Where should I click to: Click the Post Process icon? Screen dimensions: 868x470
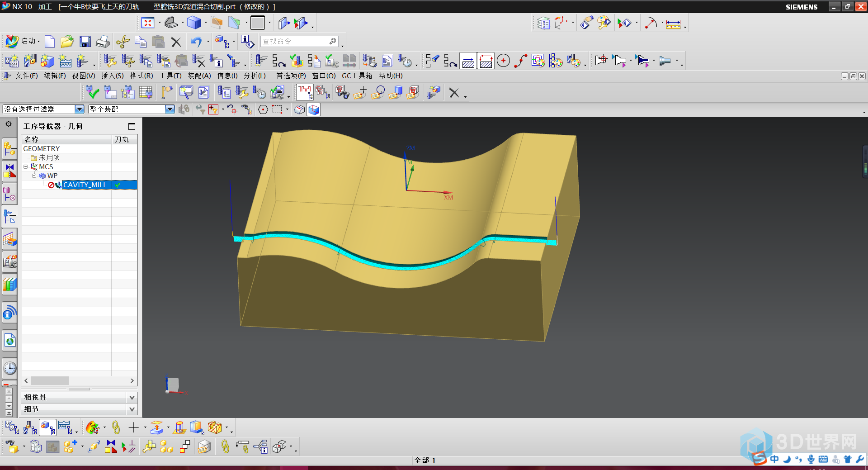click(x=369, y=61)
